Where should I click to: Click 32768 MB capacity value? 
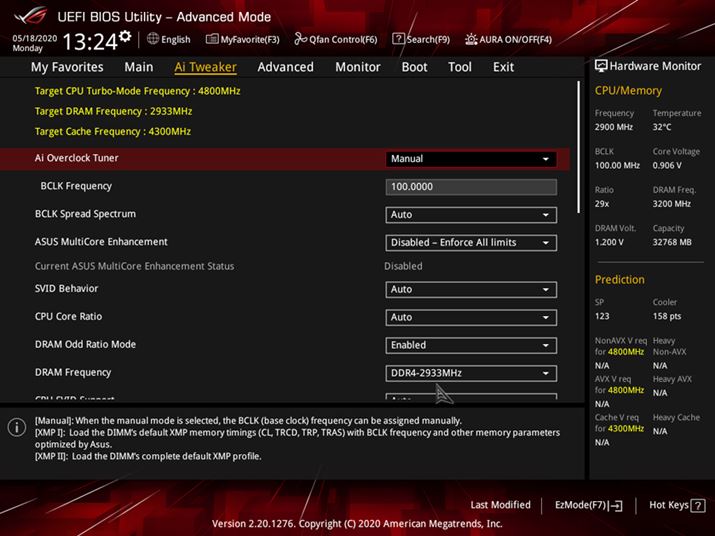672,242
